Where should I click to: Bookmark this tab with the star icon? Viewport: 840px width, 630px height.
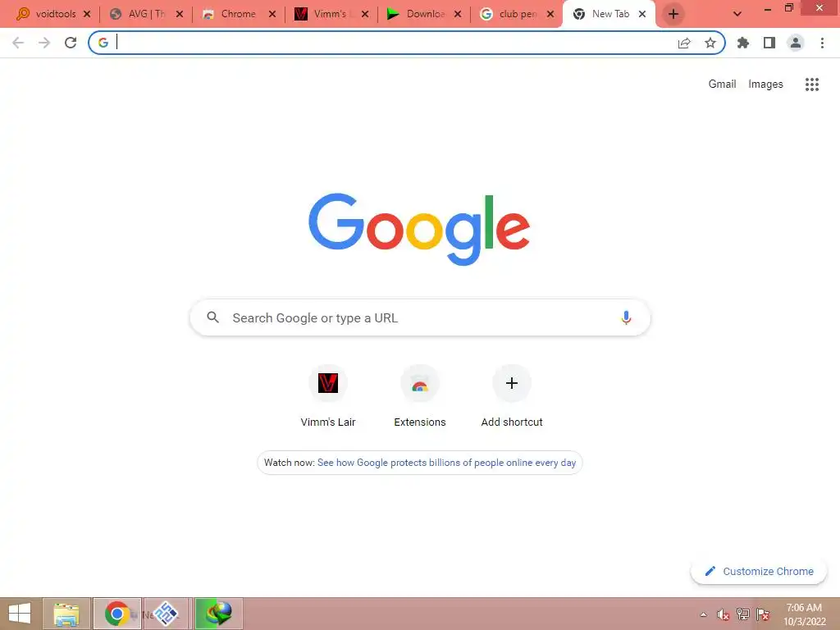tap(710, 43)
